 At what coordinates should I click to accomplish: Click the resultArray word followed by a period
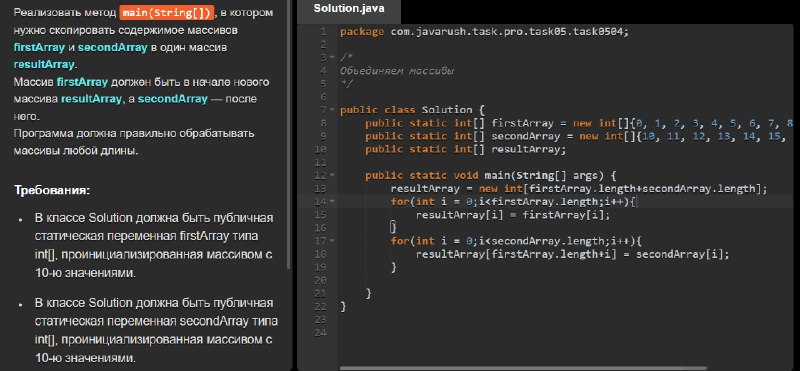44,64
